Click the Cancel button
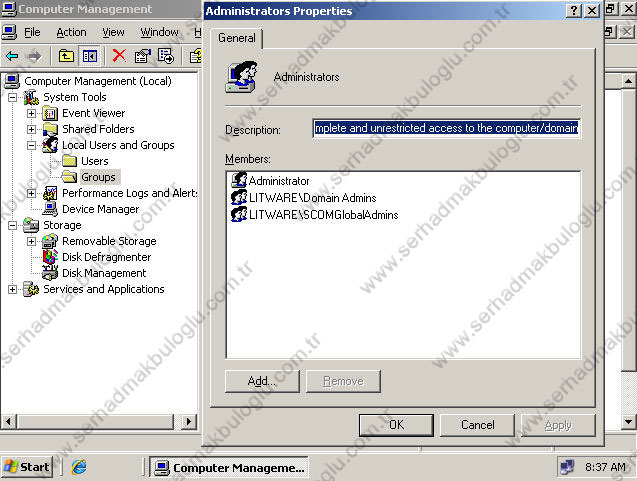This screenshot has height=481, width=637. 477,425
